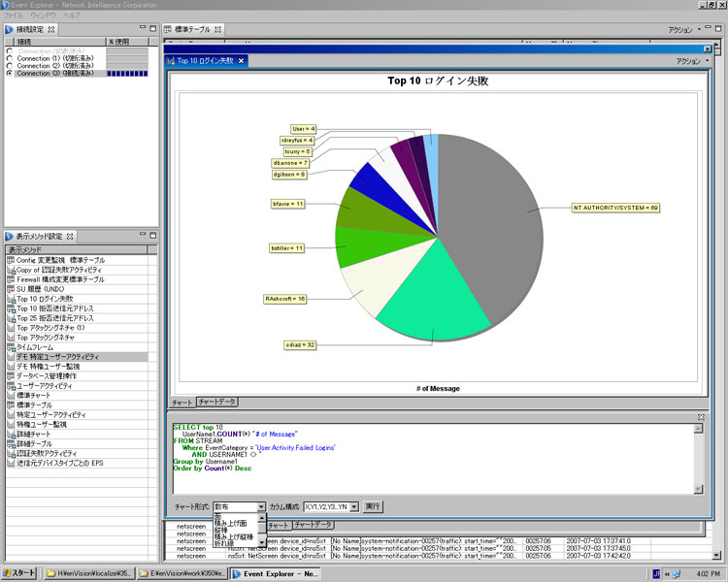Click the 表示メソッド設定 panel logo icon
This screenshot has width=728, height=582.
pos(10,237)
